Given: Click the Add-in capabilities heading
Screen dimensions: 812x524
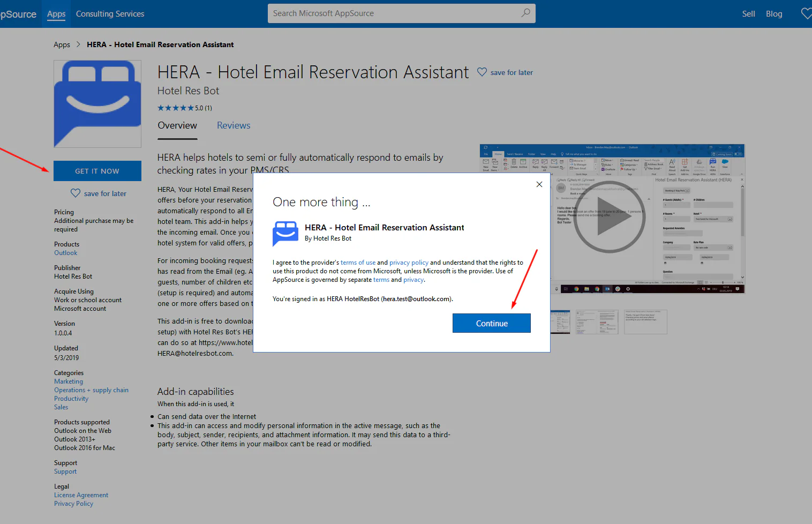Looking at the screenshot, I should [196, 392].
